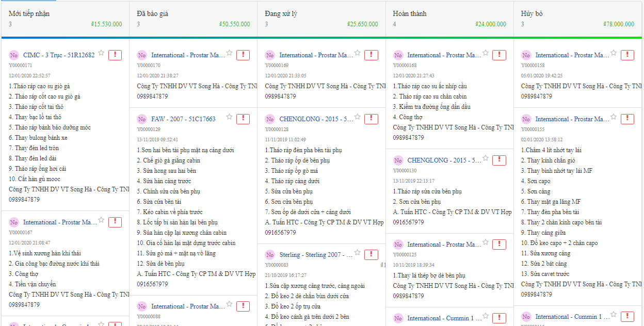Click 'Thay mặt ga lăng MF' line

click(x=551, y=202)
